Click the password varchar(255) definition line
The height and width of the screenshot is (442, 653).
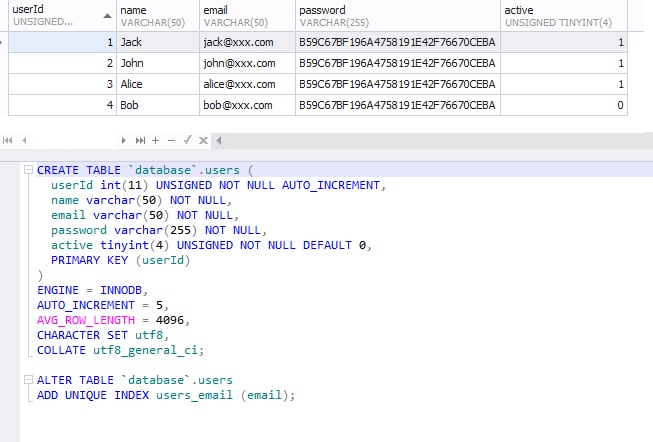(x=159, y=230)
